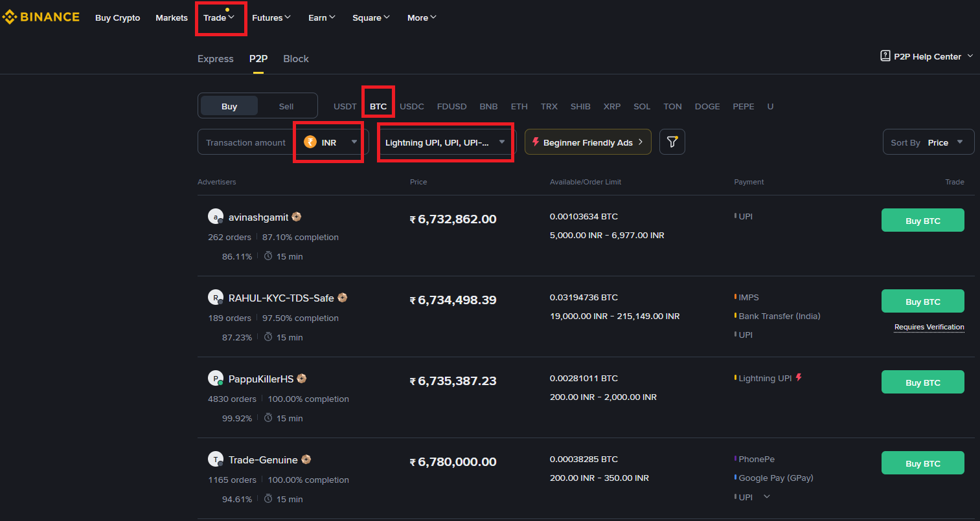Select the PEPE coin tab

pyautogui.click(x=744, y=106)
